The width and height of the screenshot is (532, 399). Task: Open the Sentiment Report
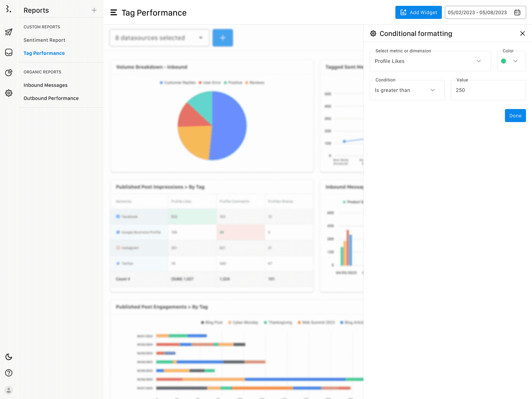click(x=44, y=40)
